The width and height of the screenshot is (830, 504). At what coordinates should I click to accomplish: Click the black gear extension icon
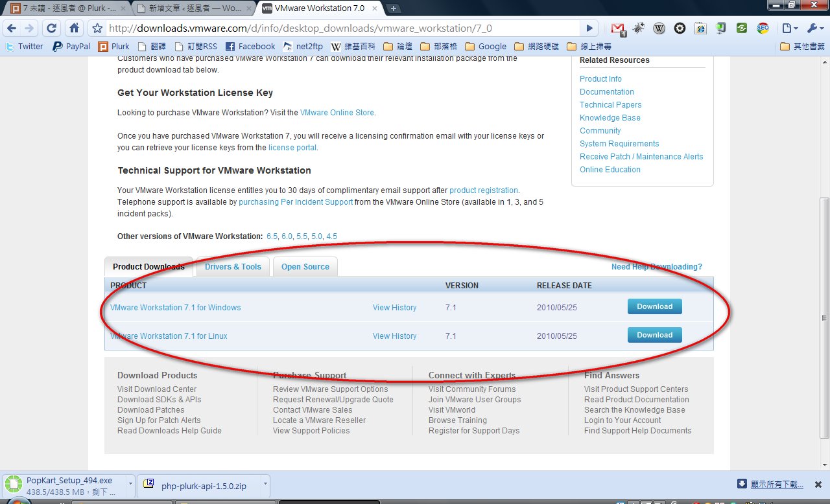pos(680,29)
